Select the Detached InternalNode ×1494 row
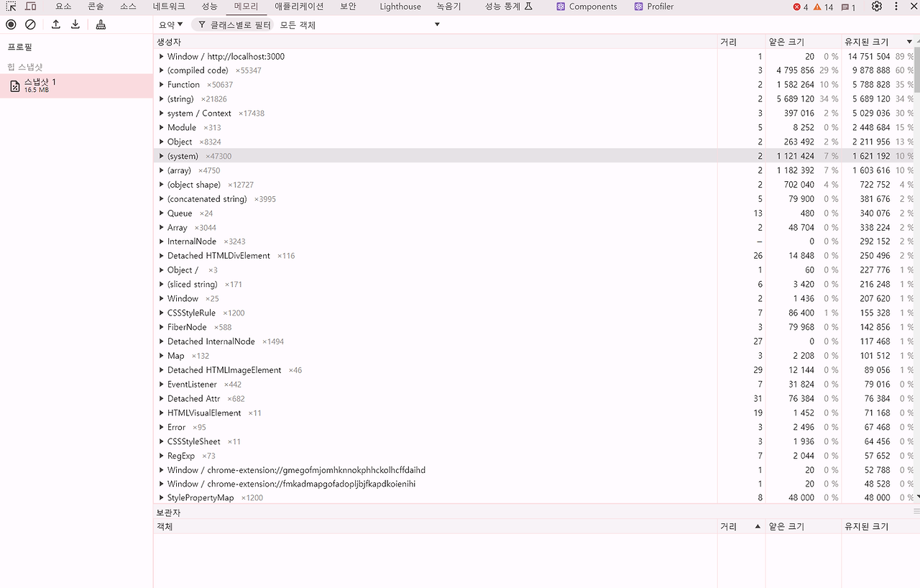This screenshot has width=920, height=588. 534,341
